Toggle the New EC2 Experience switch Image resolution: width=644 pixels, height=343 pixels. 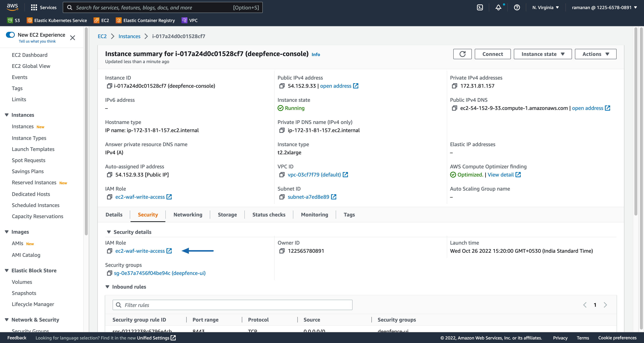pos(10,35)
